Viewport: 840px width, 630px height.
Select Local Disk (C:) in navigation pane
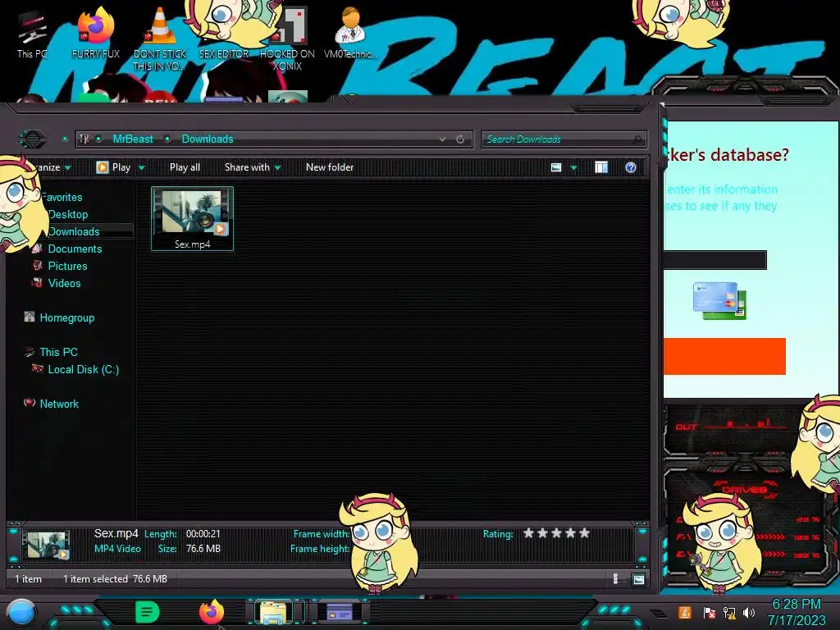[84, 369]
